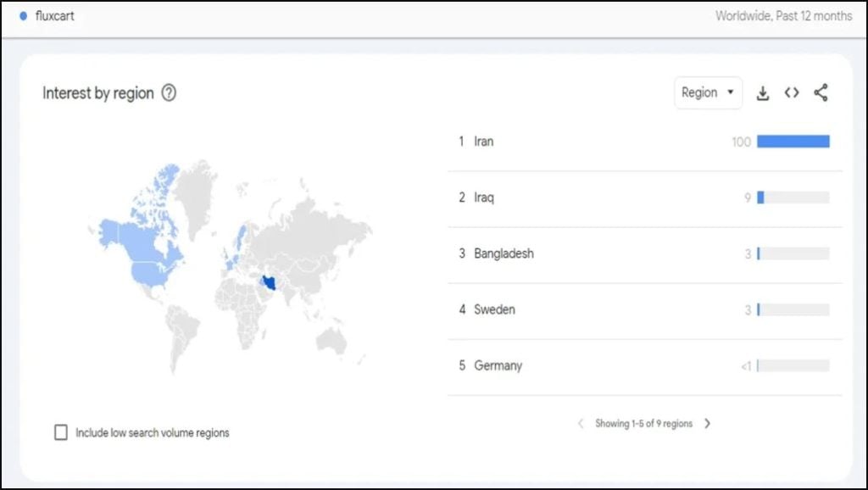
Task: Click the help icon beside Interest by region
Action: pyautogui.click(x=169, y=93)
